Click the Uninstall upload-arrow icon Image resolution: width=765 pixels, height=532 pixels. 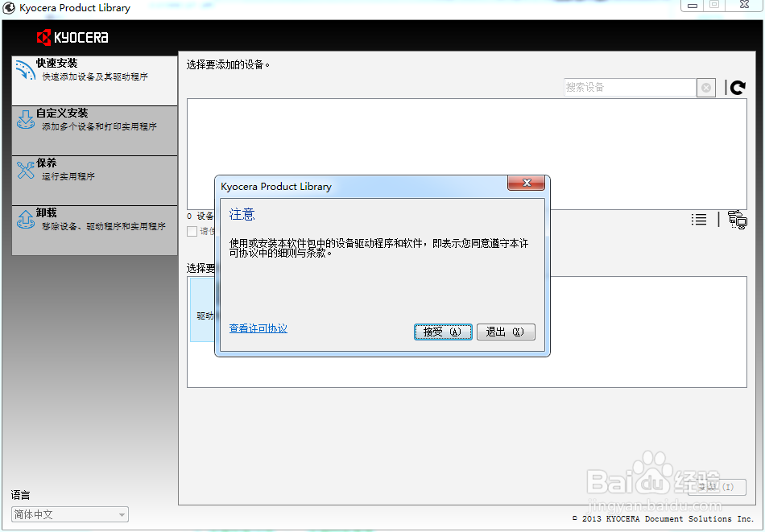26,220
